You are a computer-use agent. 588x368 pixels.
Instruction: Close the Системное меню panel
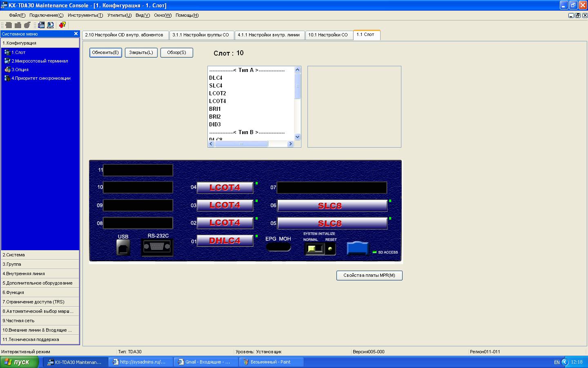point(76,34)
